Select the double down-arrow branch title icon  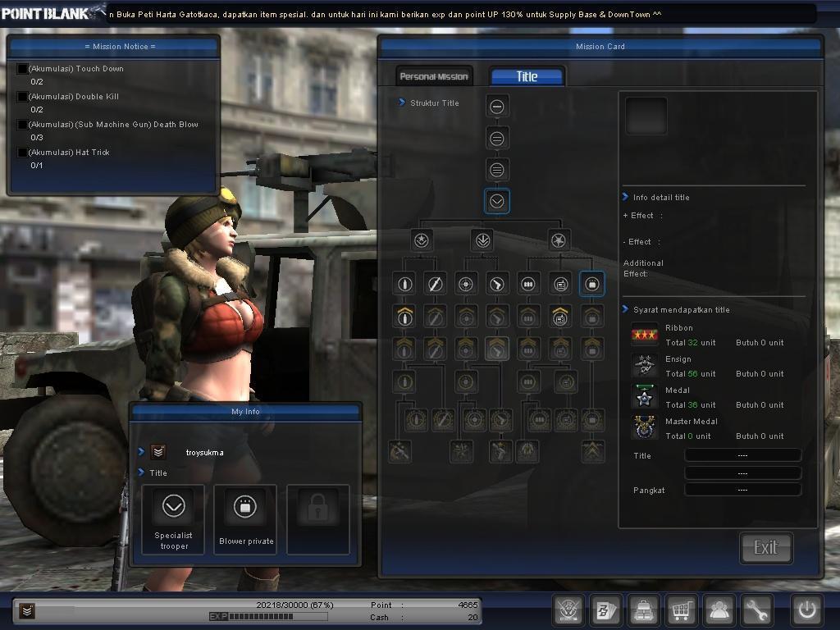pos(482,240)
